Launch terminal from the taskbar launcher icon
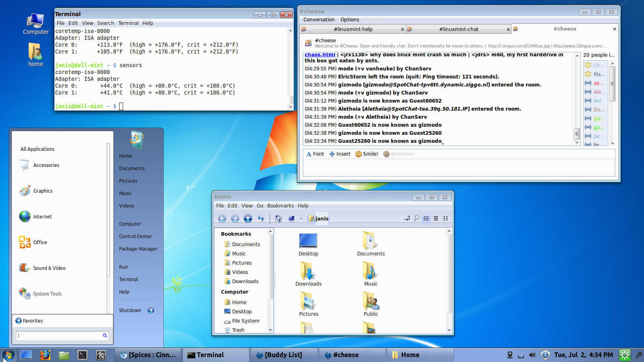This screenshot has height=362, width=644. coord(83,355)
